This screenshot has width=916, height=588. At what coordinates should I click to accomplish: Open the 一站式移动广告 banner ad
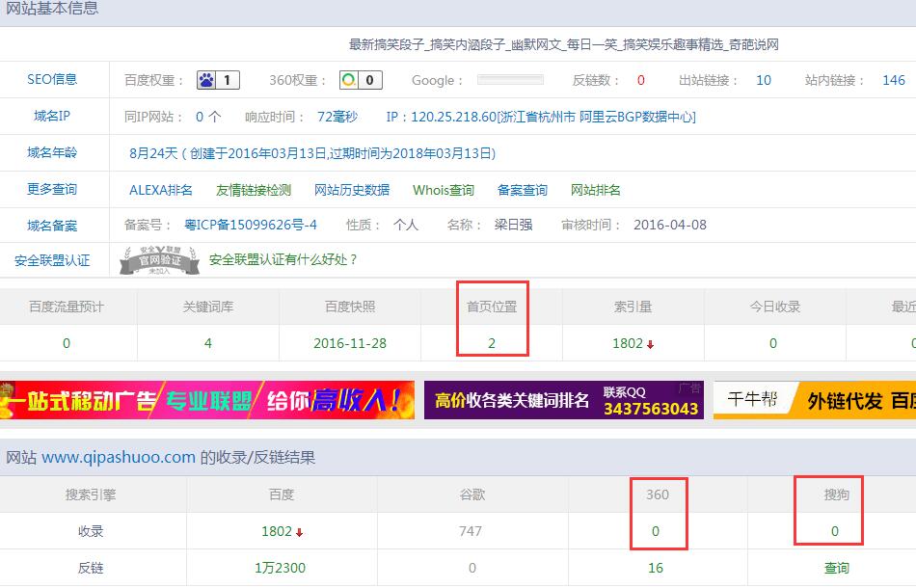pyautogui.click(x=207, y=400)
